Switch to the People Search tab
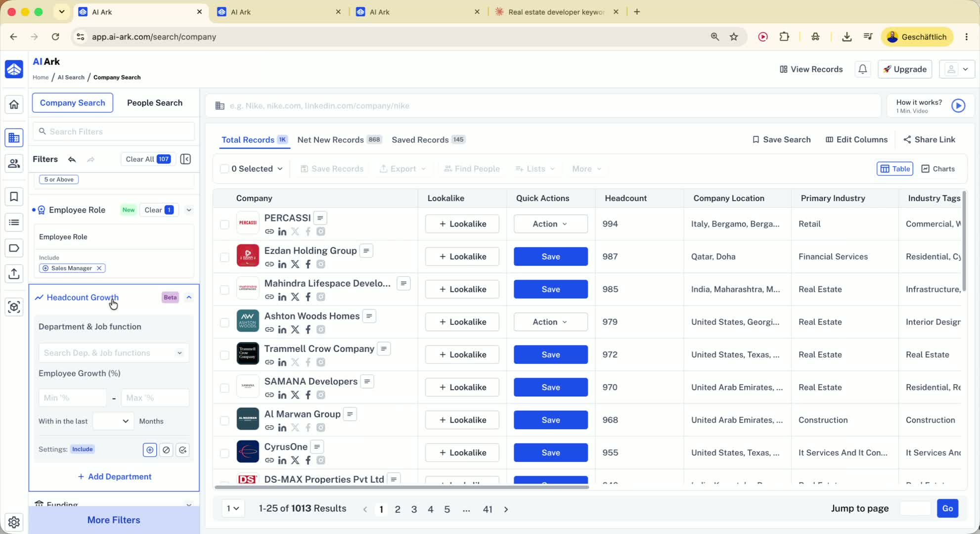 (155, 103)
